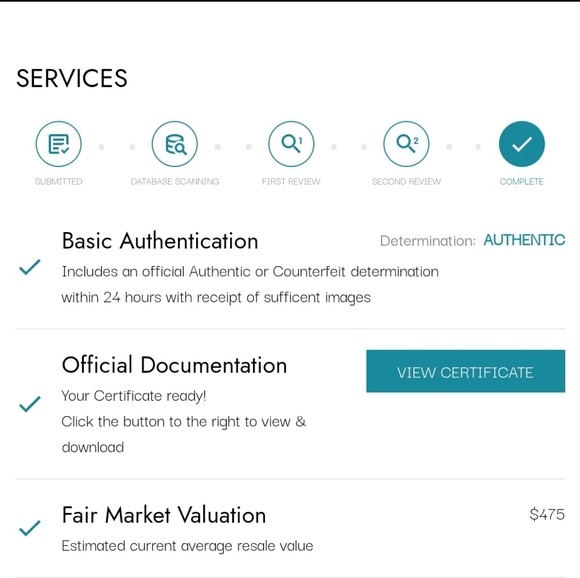Click the Basic Authentication heading
This screenshot has height=578, width=580.
click(x=160, y=241)
